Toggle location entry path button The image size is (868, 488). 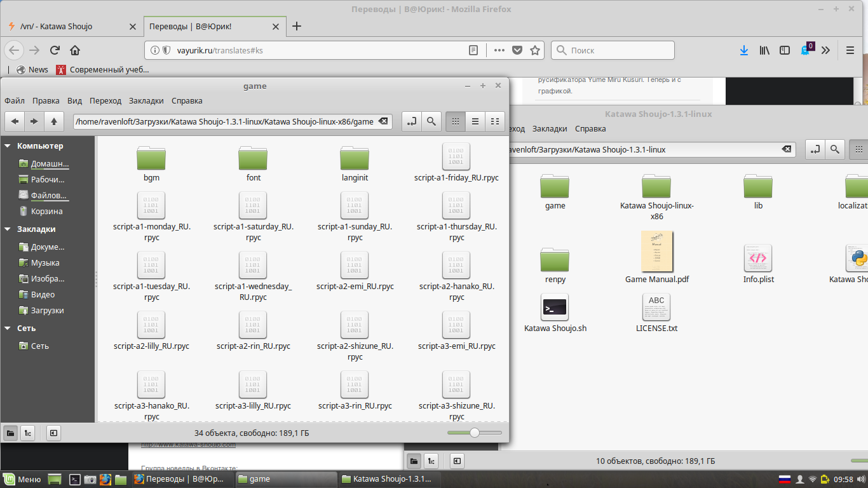click(x=412, y=121)
